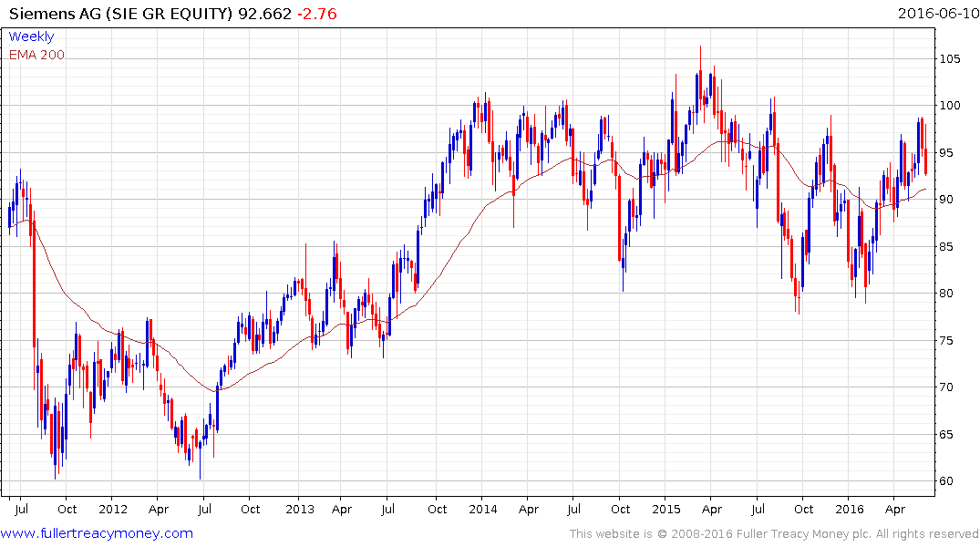
Task: Click the 60 price axis label
Action: (x=946, y=480)
